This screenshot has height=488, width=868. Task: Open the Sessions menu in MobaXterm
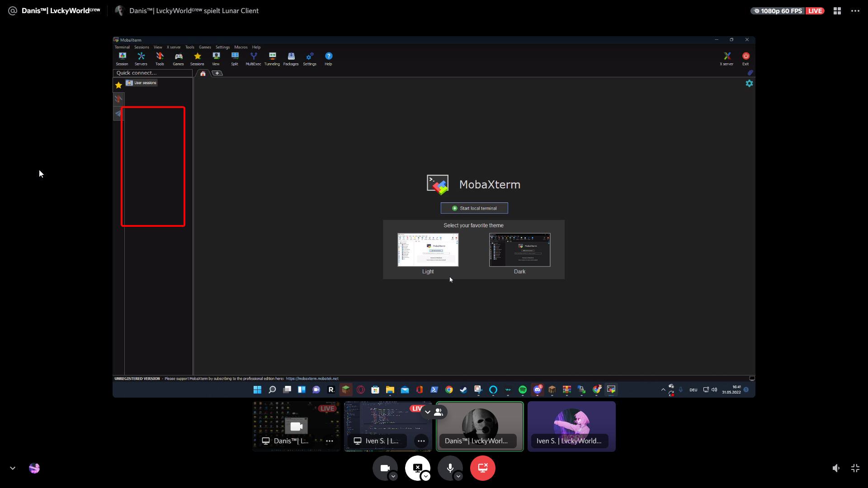click(x=142, y=47)
